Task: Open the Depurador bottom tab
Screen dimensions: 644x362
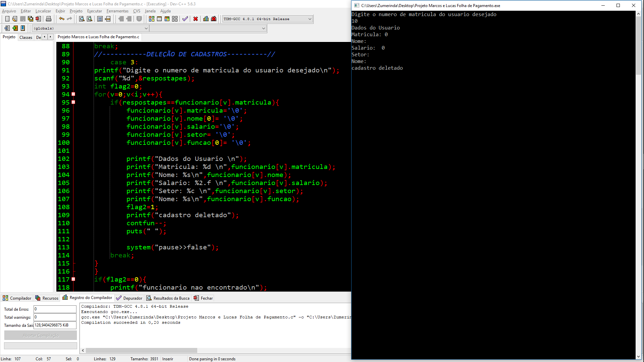Action: tap(129, 298)
